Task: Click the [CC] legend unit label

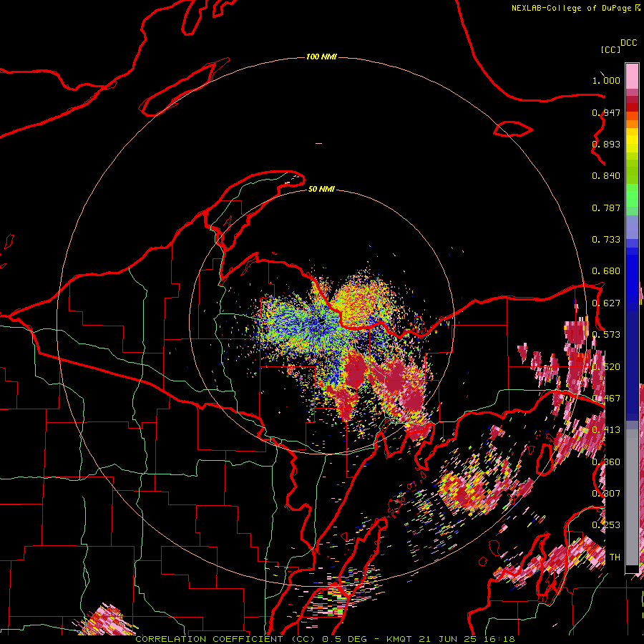Action: (x=610, y=49)
